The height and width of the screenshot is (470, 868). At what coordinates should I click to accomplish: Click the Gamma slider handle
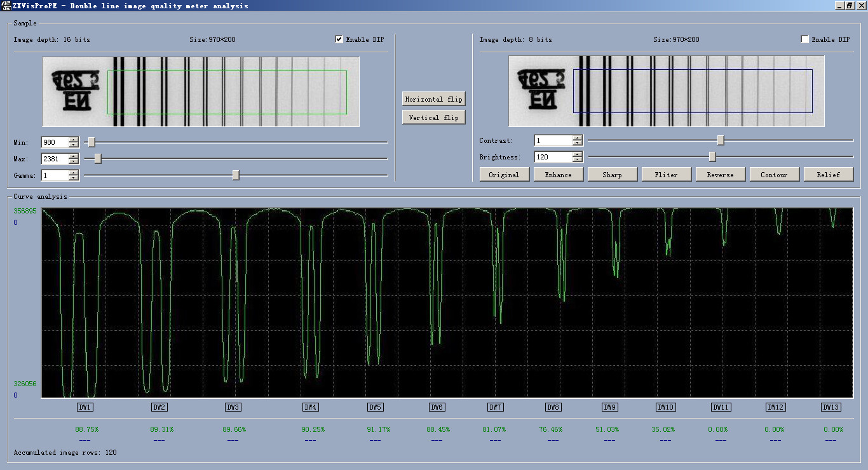click(x=236, y=175)
